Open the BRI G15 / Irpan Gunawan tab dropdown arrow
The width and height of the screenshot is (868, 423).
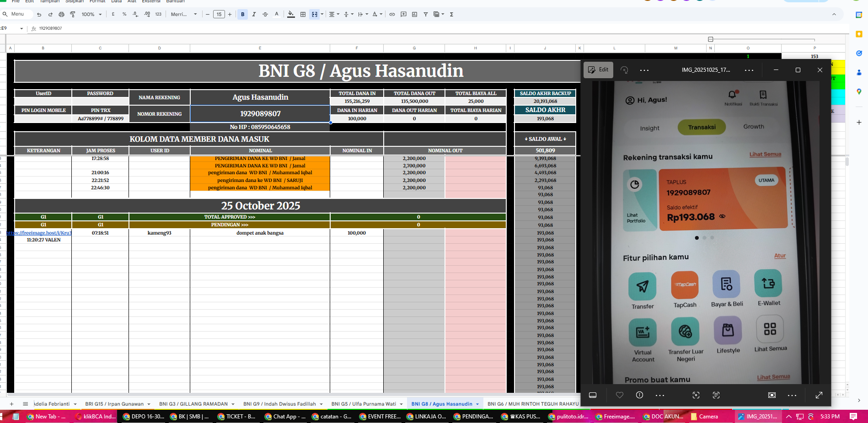(x=149, y=404)
